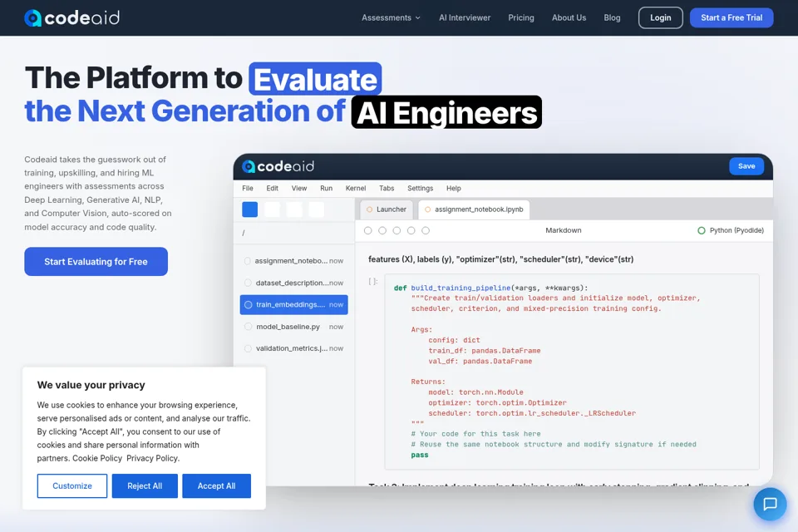The image size is (798, 532).
Task: Open the About Us page
Action: pyautogui.click(x=569, y=17)
